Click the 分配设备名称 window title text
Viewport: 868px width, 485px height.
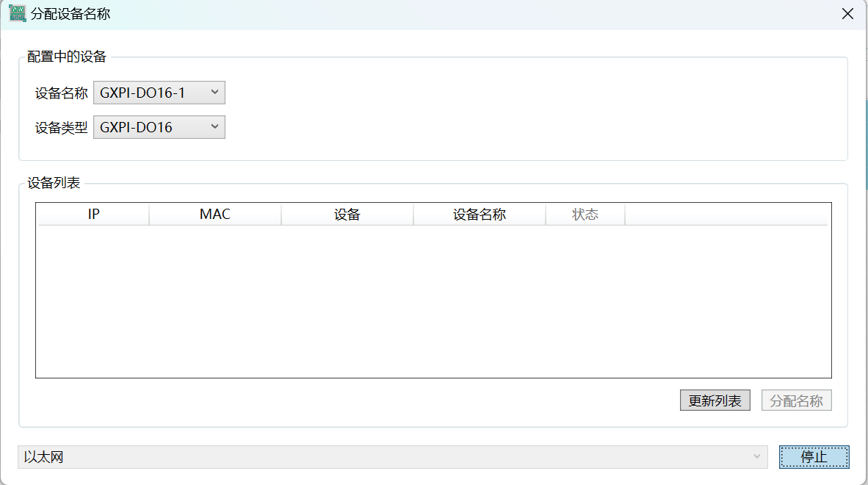click(x=70, y=14)
